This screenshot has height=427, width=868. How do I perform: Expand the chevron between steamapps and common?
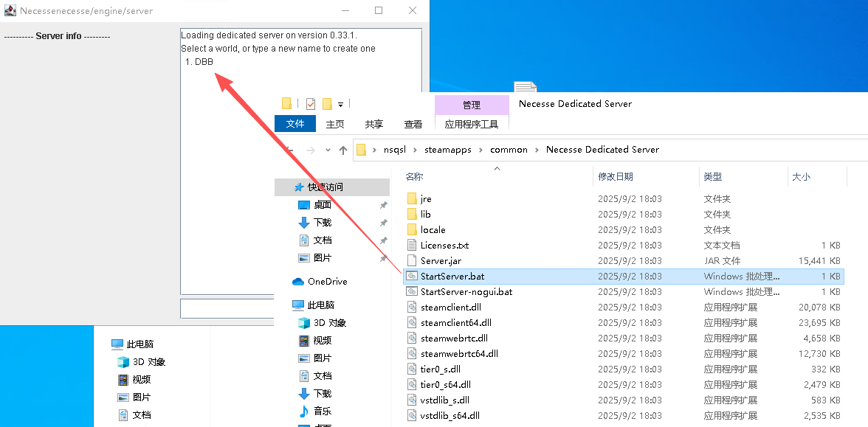click(480, 150)
